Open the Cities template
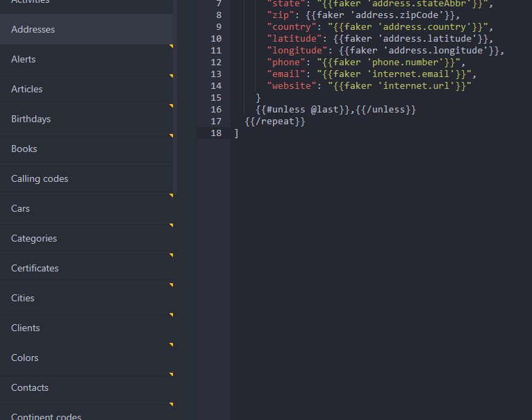Image resolution: width=532 pixels, height=420 pixels. (x=23, y=298)
